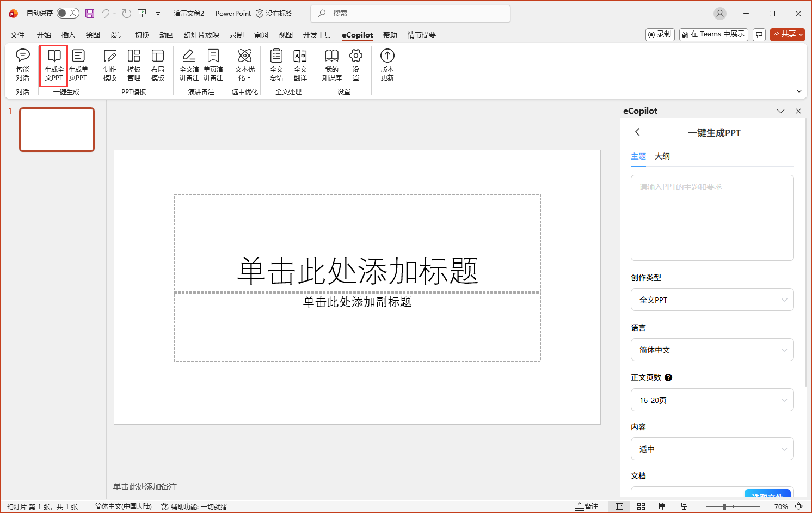The height and width of the screenshot is (513, 812).
Task: Click the 选取文件 file picker button
Action: (768, 493)
